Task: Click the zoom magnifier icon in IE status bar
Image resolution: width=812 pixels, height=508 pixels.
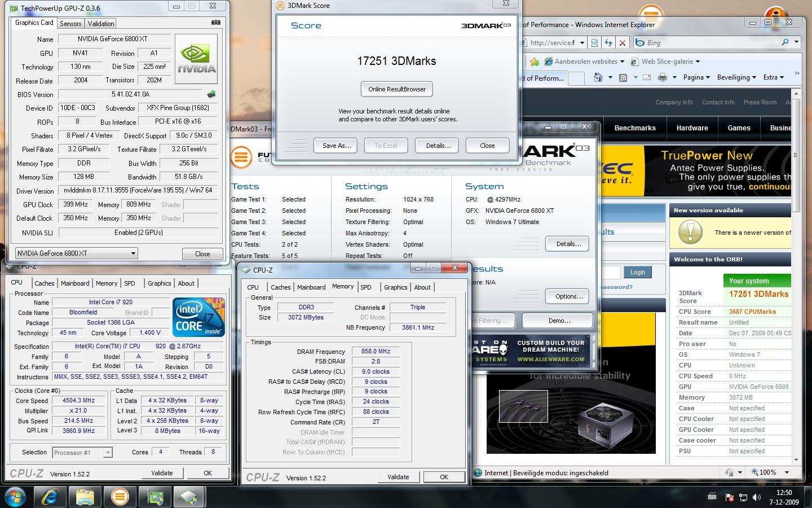Action: pos(754,472)
